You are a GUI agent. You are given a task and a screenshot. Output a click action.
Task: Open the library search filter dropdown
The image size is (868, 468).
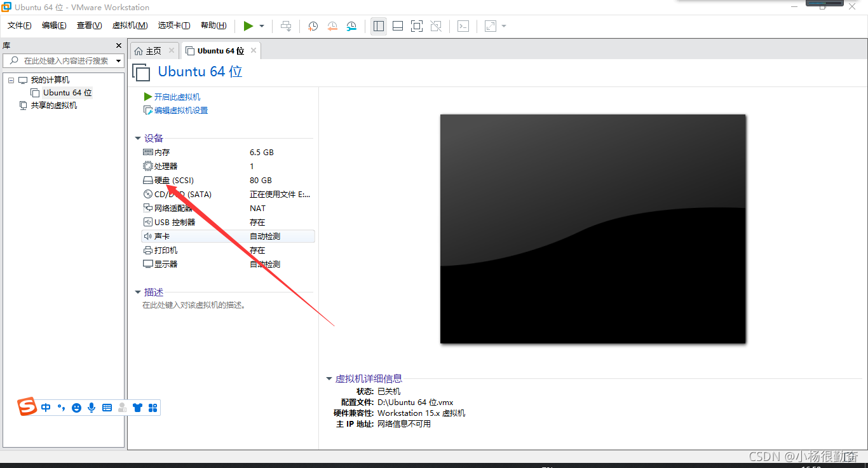tap(118, 61)
